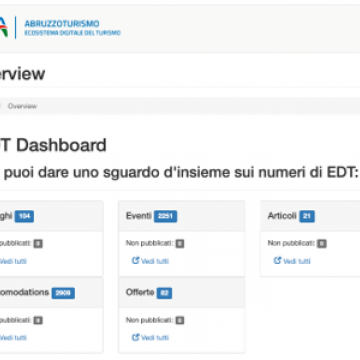Click the 2909 count badge on Accomodations

click(x=63, y=293)
